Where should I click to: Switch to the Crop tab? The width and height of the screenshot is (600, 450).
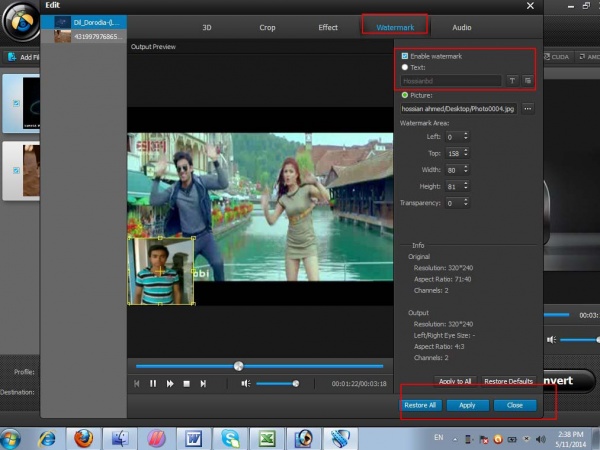[265, 27]
